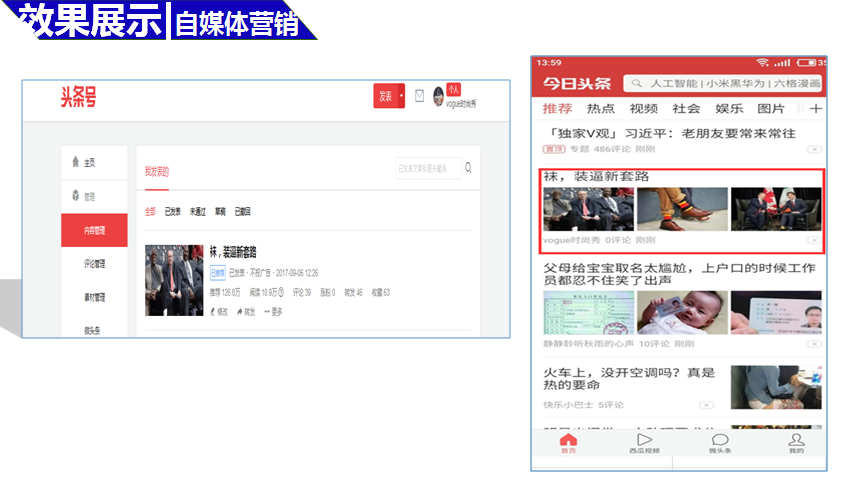Image resolution: width=848 pixels, height=478 pixels.
Task: Dismiss the 独家V观 news item with x
Action: coord(814,149)
